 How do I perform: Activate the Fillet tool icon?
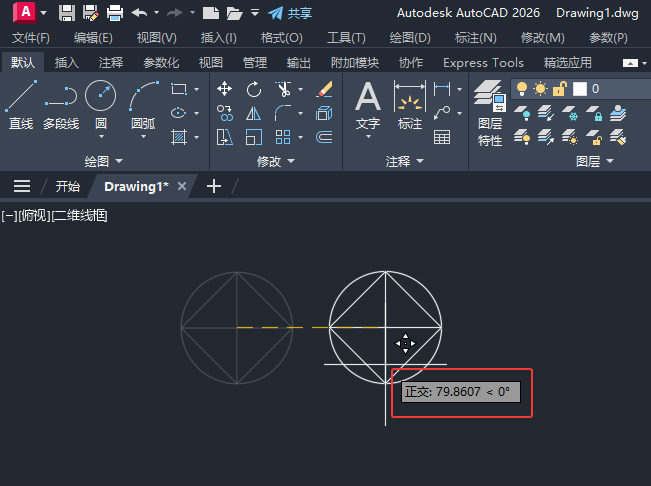click(x=283, y=113)
